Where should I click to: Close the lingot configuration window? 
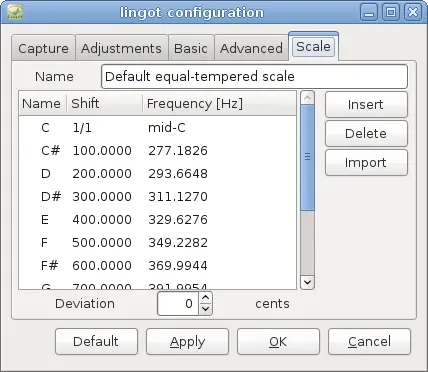pyautogui.click(x=413, y=13)
